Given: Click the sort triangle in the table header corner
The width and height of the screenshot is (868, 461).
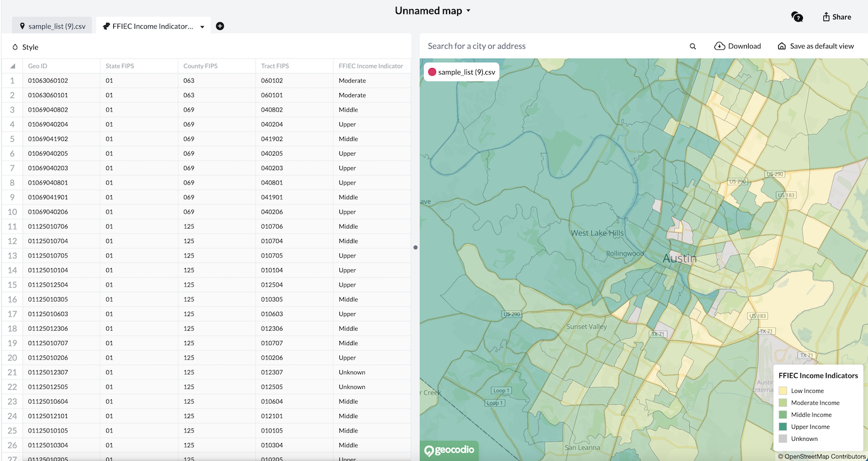Looking at the screenshot, I should click(x=11, y=66).
